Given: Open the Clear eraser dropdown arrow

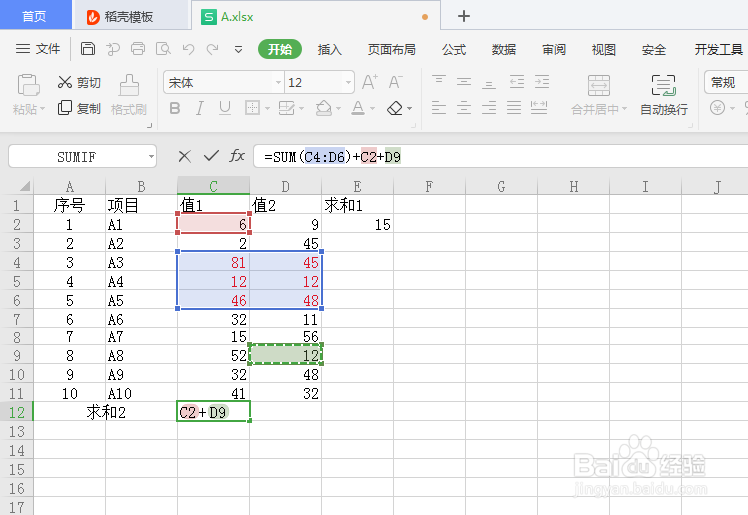Looking at the screenshot, I should tap(410, 109).
